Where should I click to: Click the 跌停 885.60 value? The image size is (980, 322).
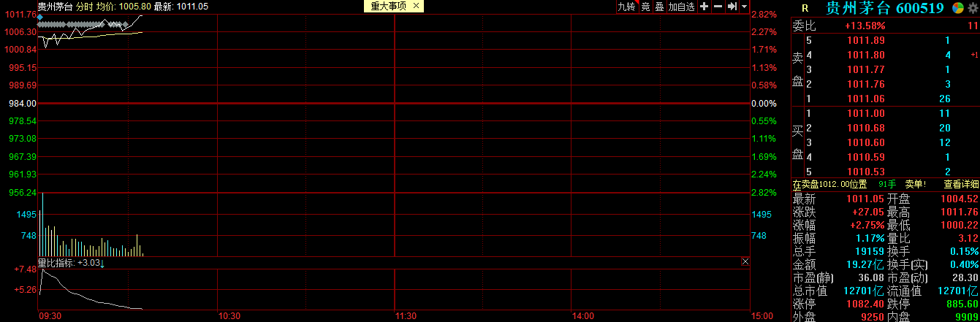pos(962,304)
